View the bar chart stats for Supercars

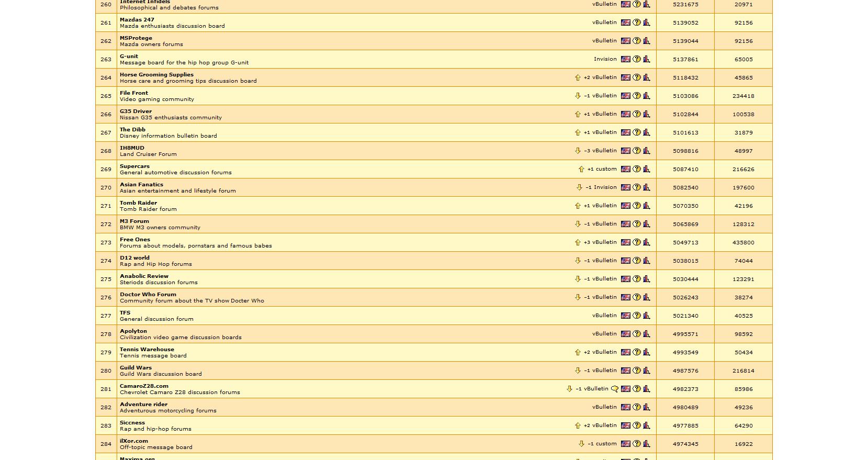[647, 169]
